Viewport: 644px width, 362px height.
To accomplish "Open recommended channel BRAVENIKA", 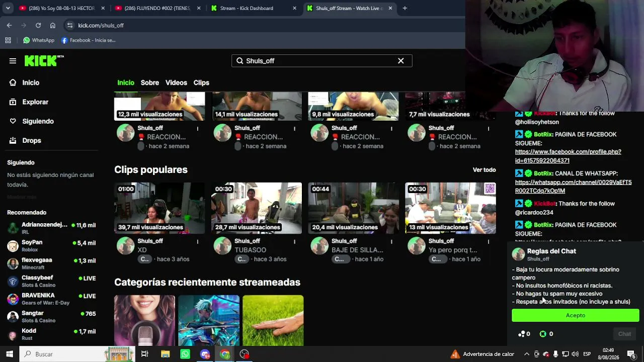I will [51, 299].
